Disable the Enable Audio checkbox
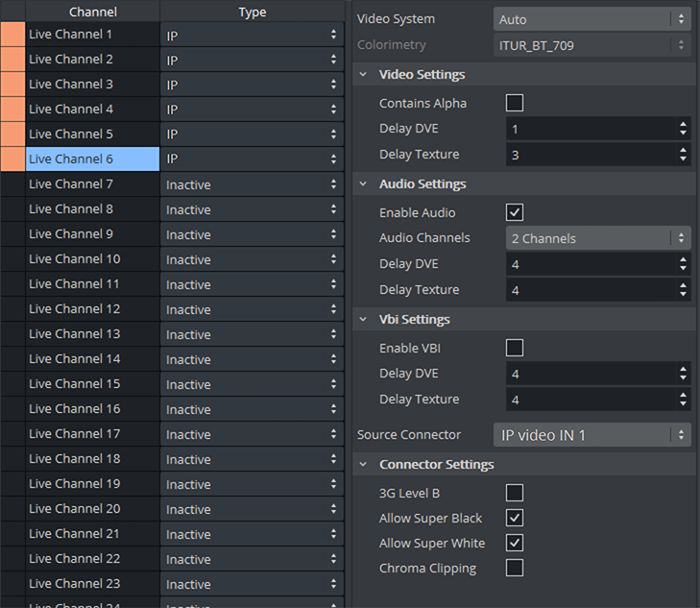 click(515, 212)
